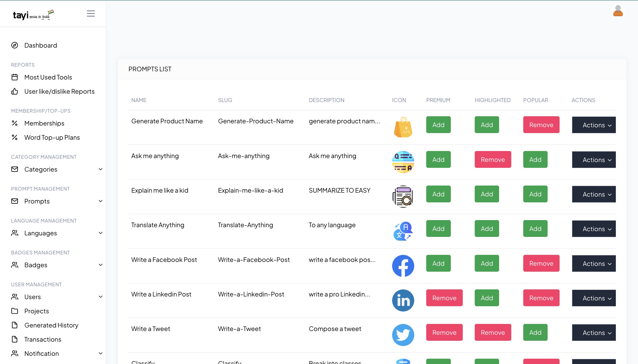The image size is (638, 364).
Task: Expand the Languages sidebar chevron
Action: coord(101,233)
